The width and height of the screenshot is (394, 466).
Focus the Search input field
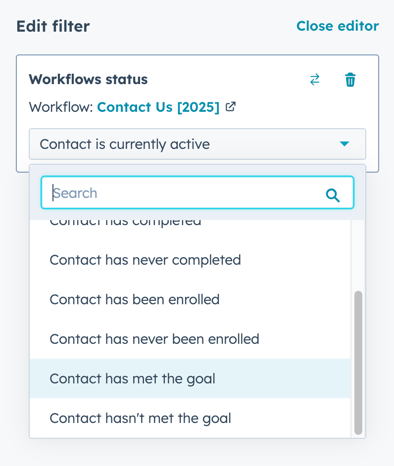[197, 193]
